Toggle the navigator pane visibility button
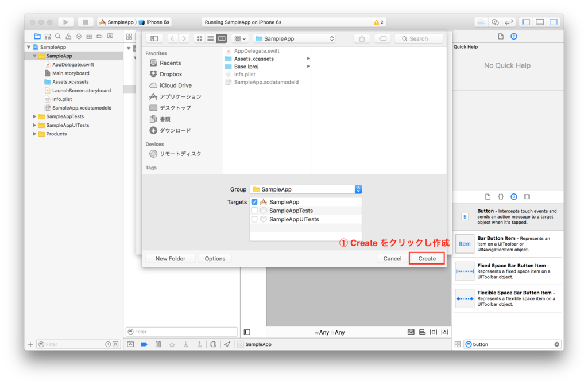This screenshot has width=588, height=385. point(526,22)
